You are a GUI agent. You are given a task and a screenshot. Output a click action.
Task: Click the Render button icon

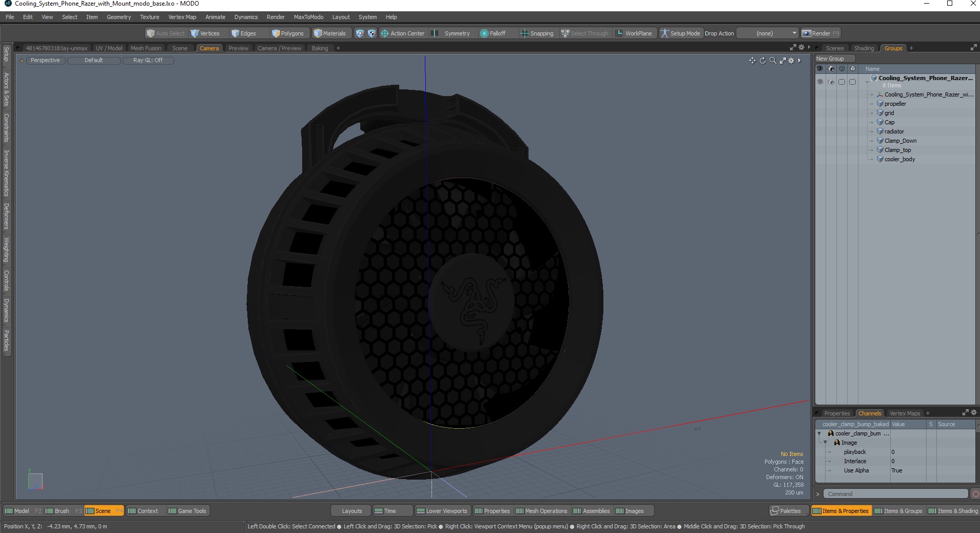pos(806,33)
